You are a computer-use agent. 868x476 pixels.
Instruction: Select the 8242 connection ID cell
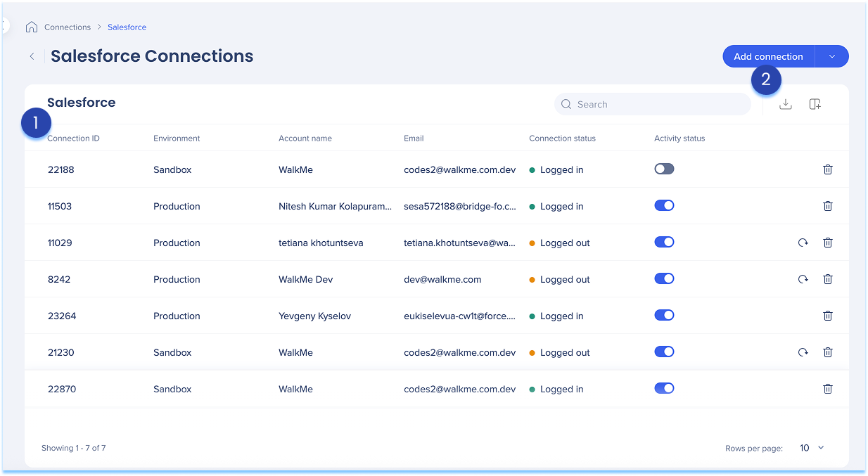59,279
